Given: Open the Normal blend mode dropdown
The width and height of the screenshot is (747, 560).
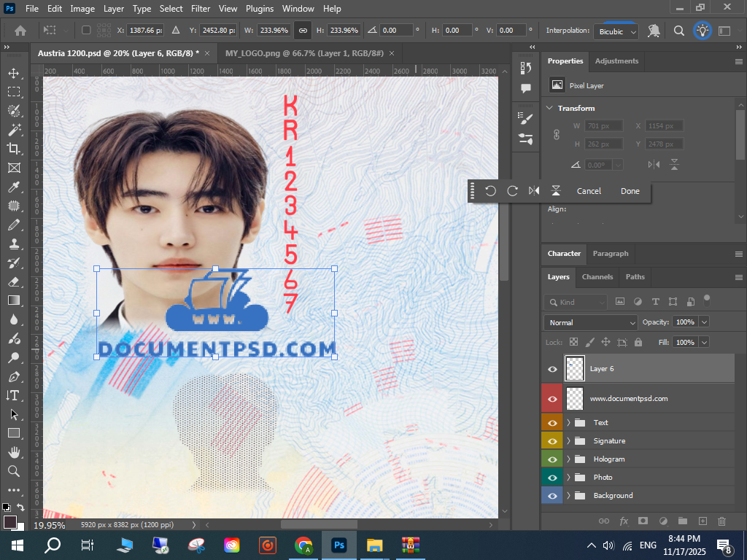Looking at the screenshot, I should [591, 322].
